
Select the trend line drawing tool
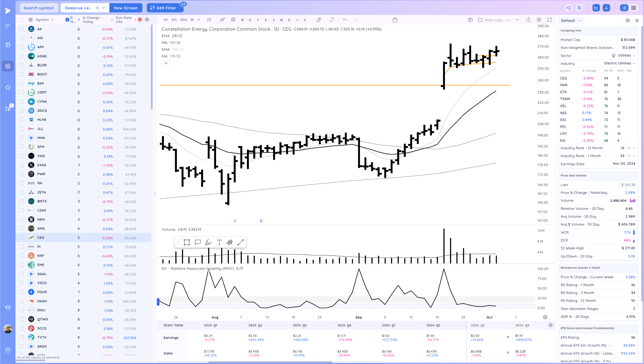click(x=241, y=242)
